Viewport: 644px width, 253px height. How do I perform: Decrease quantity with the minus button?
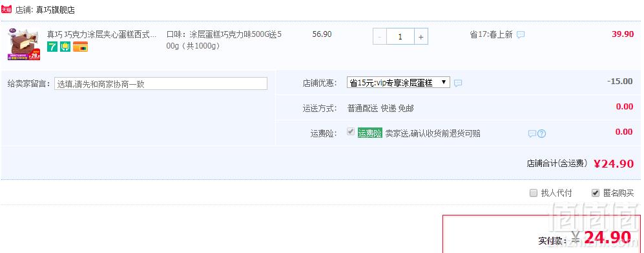coord(379,37)
